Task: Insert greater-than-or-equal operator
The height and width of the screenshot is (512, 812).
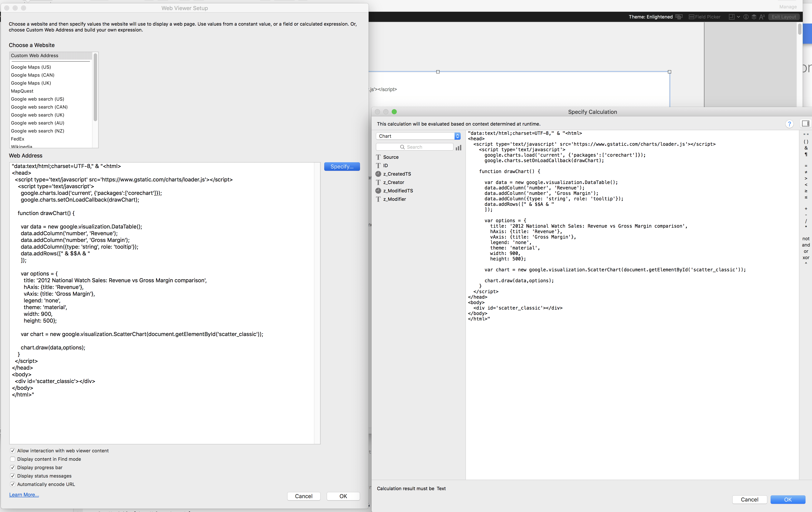Action: point(806,191)
